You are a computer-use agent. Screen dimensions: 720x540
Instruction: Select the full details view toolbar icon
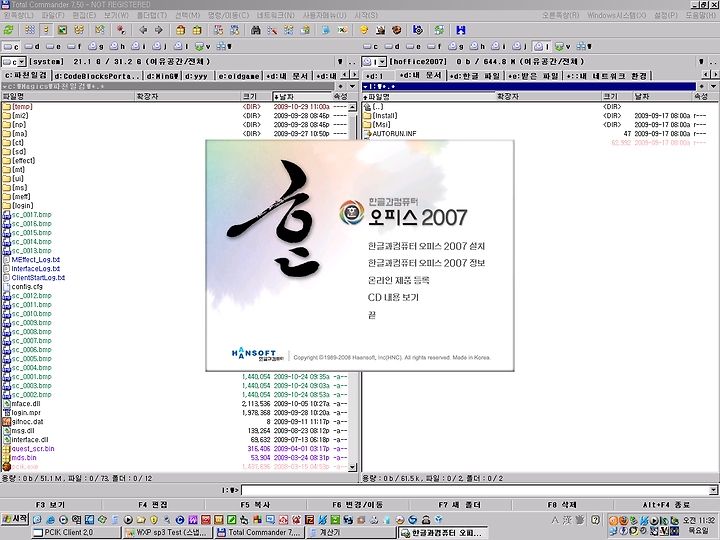[46, 30]
